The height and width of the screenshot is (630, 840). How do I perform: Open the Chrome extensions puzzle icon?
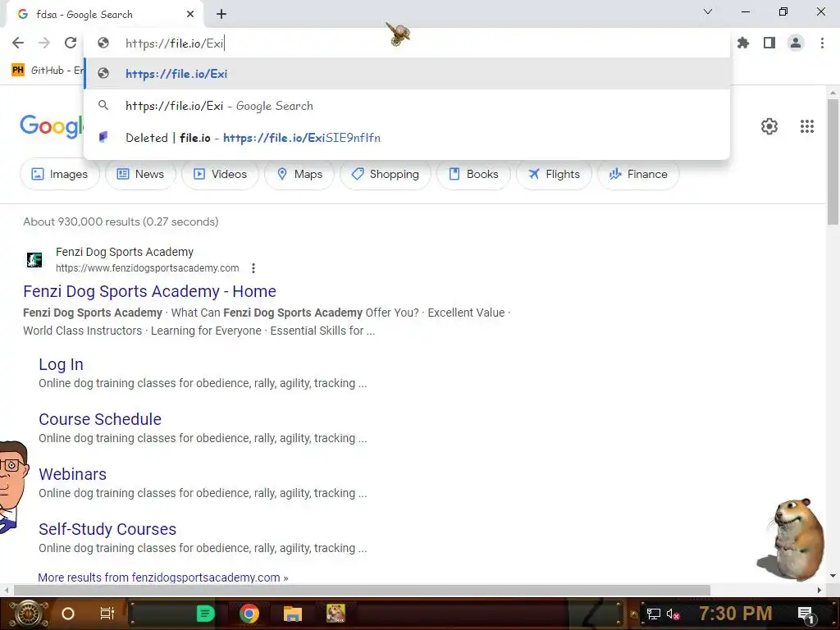(x=743, y=43)
